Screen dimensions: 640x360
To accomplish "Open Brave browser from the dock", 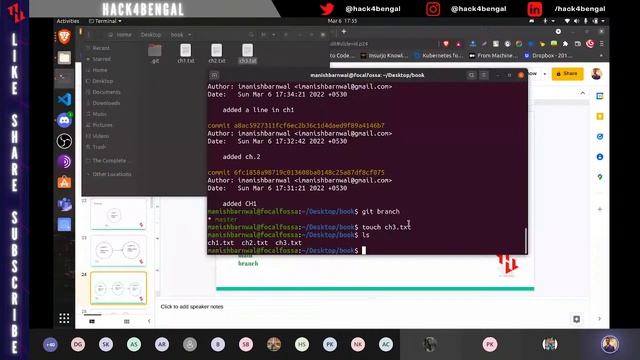I will pos(64,37).
